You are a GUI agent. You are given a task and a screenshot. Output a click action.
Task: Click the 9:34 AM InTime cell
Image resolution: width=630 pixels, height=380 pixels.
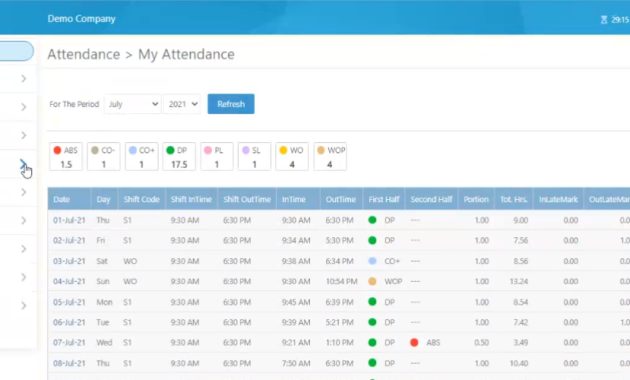pos(296,240)
